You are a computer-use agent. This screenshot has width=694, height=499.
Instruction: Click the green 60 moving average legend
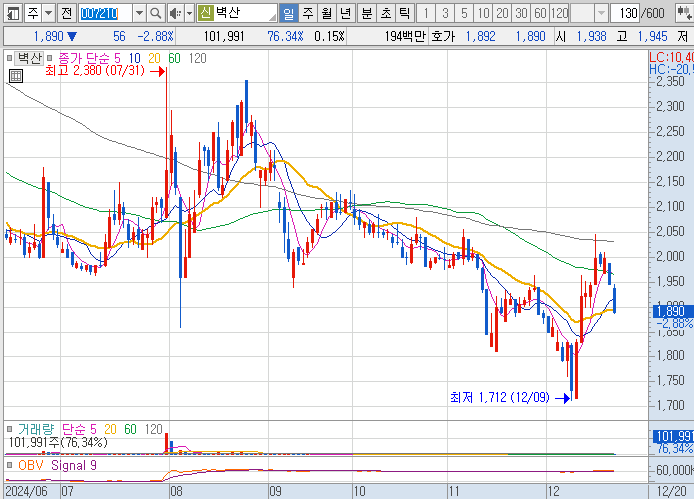coord(174,58)
